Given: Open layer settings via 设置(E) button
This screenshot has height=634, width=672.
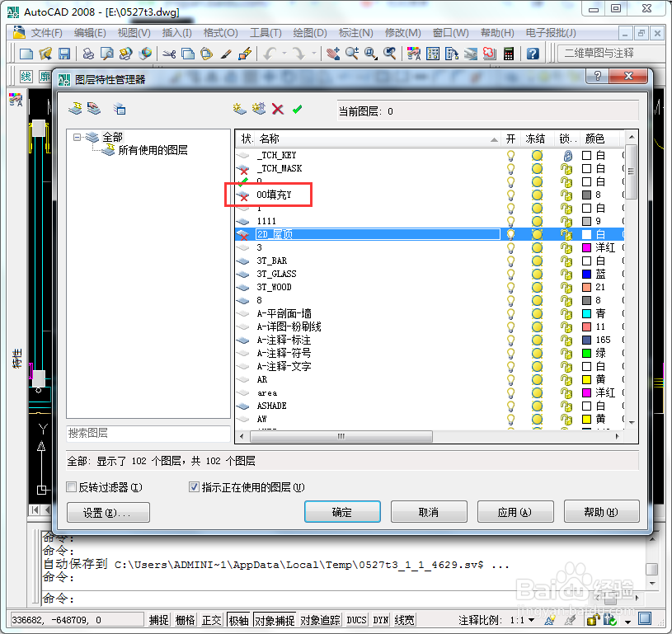Looking at the screenshot, I should click(x=107, y=513).
